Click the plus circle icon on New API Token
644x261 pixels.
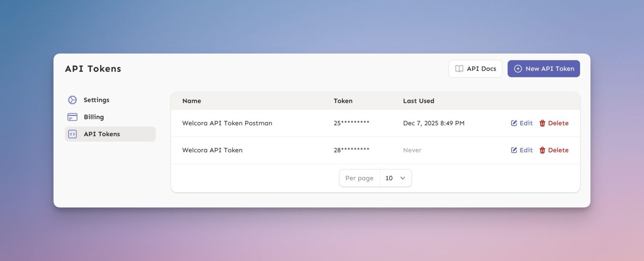coord(518,69)
